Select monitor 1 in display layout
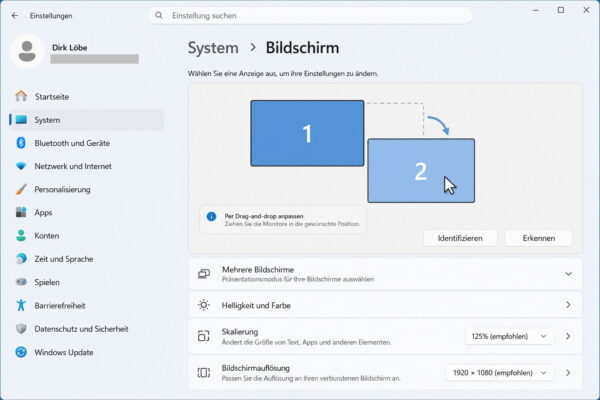Image resolution: width=600 pixels, height=400 pixels. coord(307,133)
